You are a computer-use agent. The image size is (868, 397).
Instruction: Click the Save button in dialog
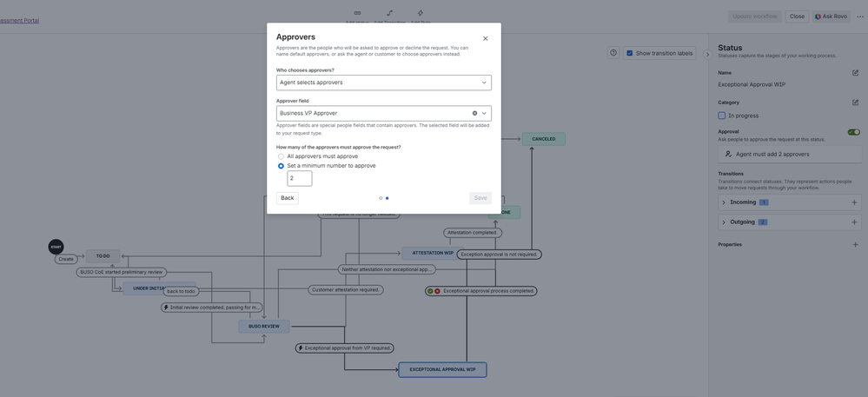[x=480, y=198]
